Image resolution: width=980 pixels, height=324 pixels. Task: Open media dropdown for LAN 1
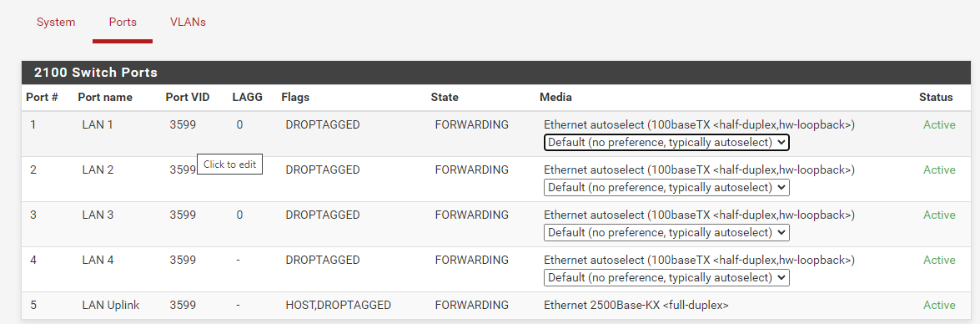666,143
